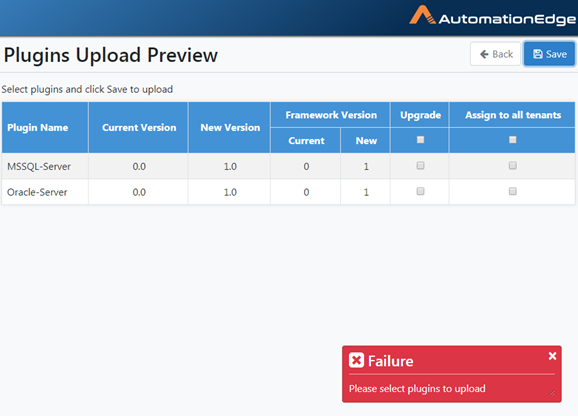Select the Oracle-Server plugin name cell
This screenshot has width=578, height=416.
coord(45,192)
